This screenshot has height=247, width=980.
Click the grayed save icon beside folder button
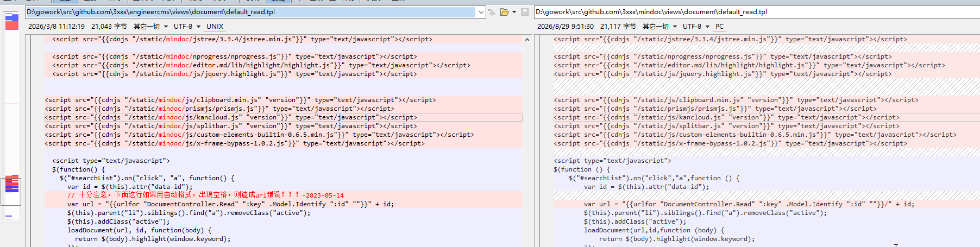point(524,12)
